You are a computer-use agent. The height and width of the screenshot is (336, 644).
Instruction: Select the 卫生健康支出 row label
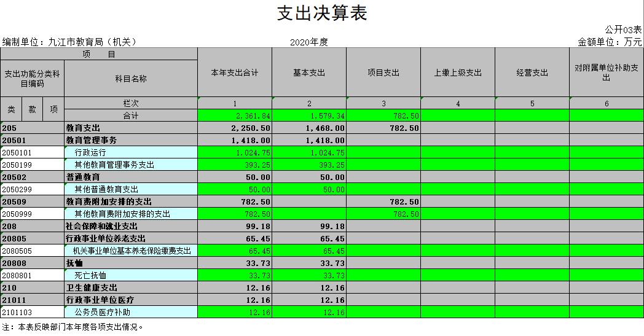coord(92,287)
